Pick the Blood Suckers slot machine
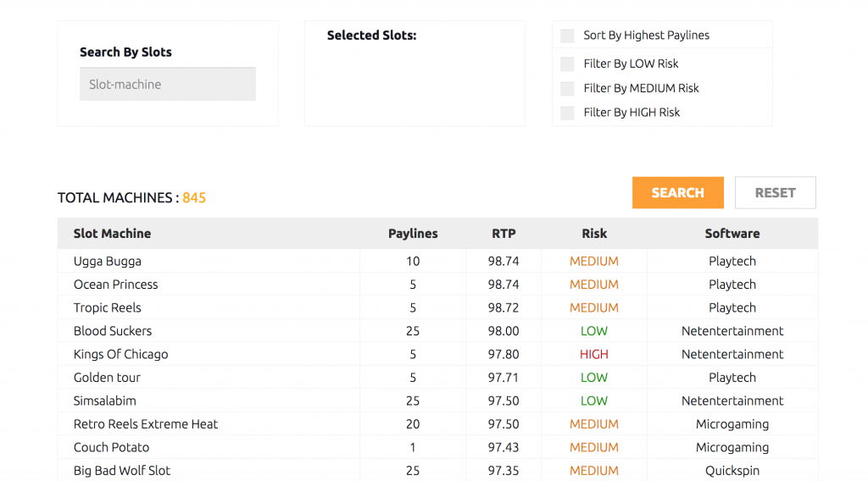Viewport: 868px width, 481px height. pyautogui.click(x=437, y=330)
